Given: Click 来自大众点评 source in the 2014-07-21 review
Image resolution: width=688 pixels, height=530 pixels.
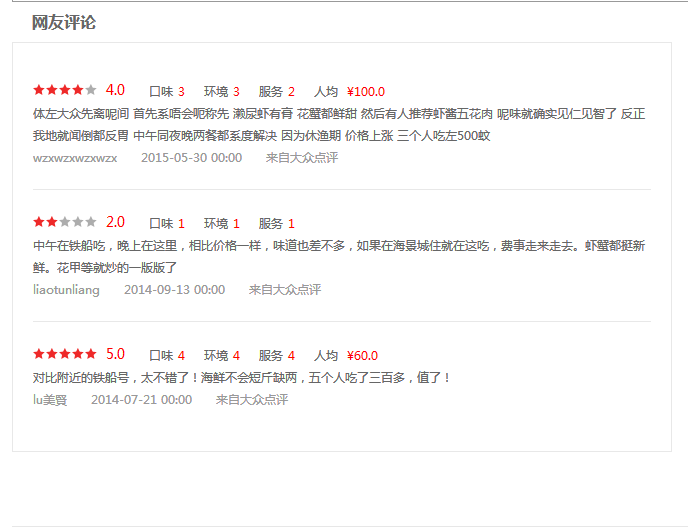Looking at the screenshot, I should [x=251, y=400].
